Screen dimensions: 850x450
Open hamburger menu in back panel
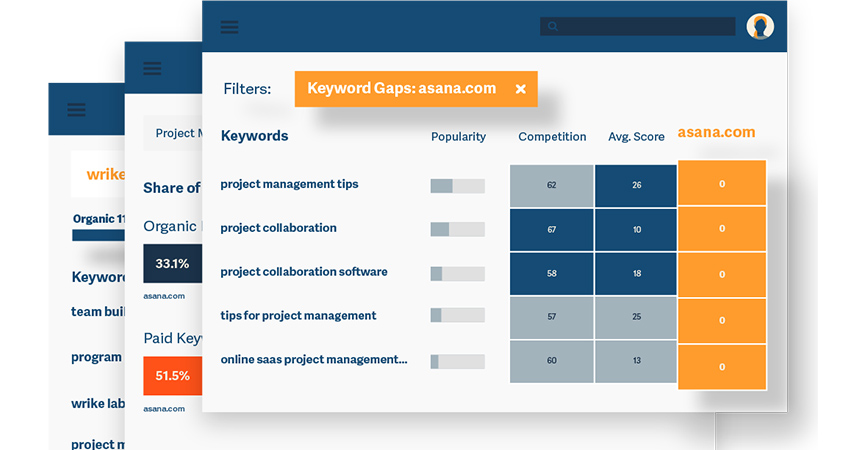click(x=76, y=110)
